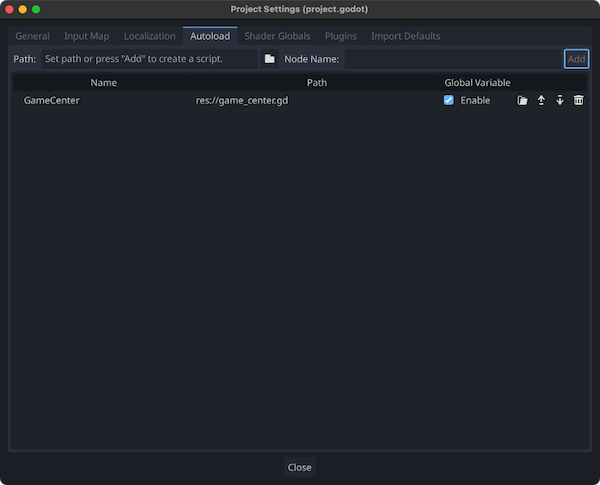
Task: Open the GameCenter autoload script file
Action: (x=522, y=101)
